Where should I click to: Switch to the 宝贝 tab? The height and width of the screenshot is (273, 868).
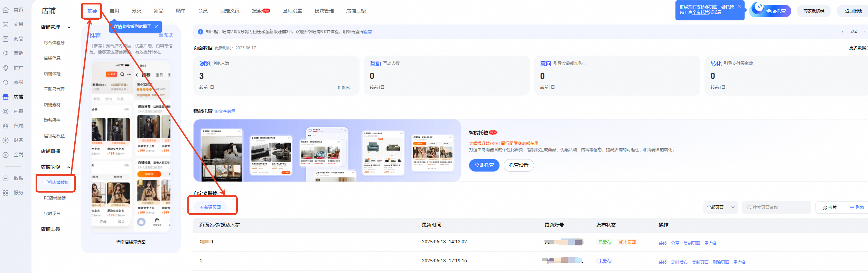pos(114,11)
